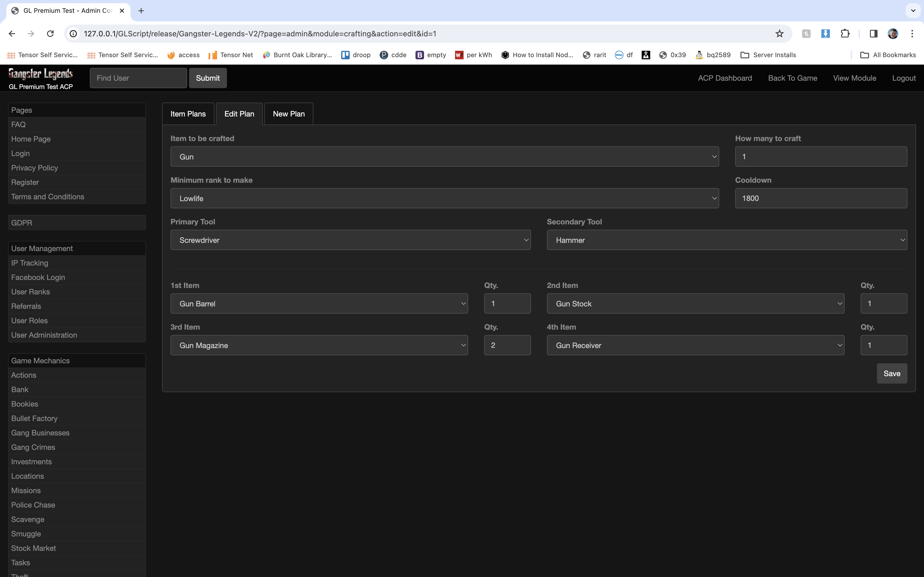Click the Cooldown input field
Screen dimensions: 924x577
coord(821,198)
